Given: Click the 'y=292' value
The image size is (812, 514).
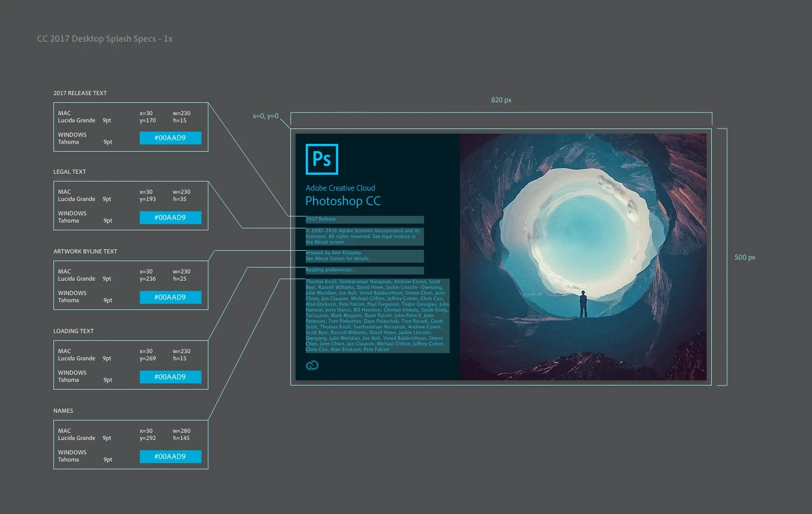Looking at the screenshot, I should pyautogui.click(x=147, y=438).
